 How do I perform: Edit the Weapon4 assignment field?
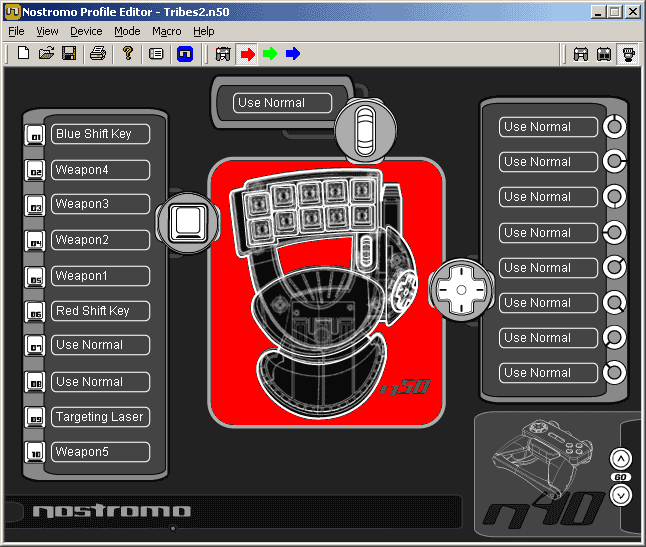click(x=101, y=170)
